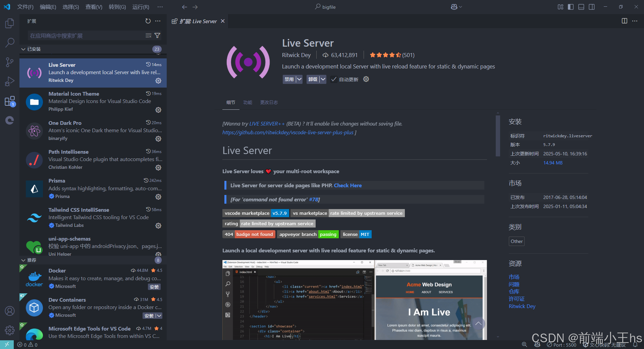Open gear settings for Live Server item
This screenshot has height=349, width=644.
(158, 81)
